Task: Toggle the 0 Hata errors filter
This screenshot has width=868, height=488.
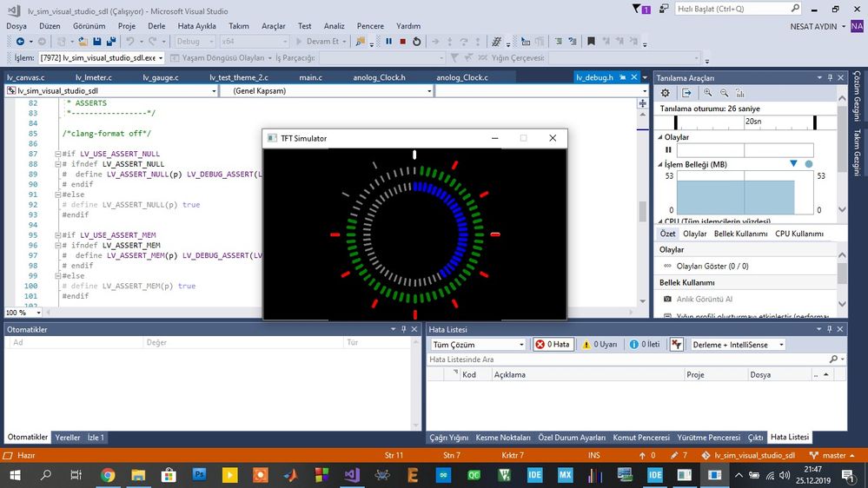Action: point(553,344)
